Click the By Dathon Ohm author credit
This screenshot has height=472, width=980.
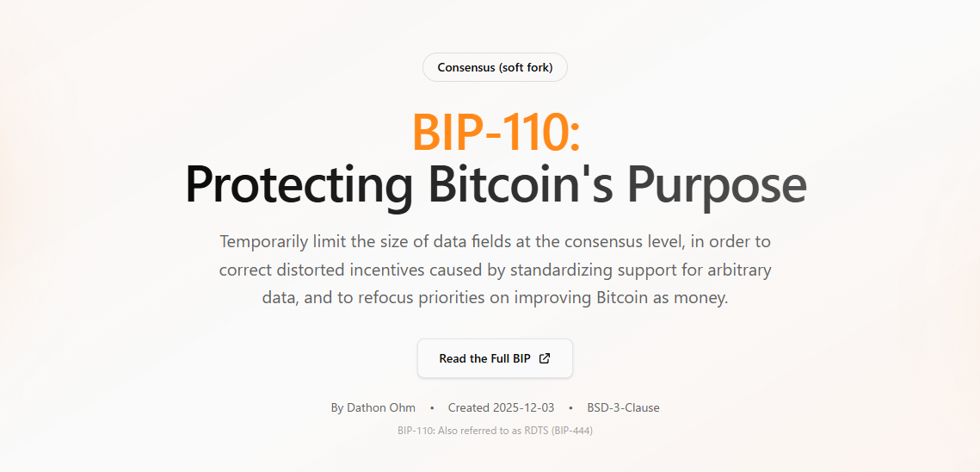373,407
